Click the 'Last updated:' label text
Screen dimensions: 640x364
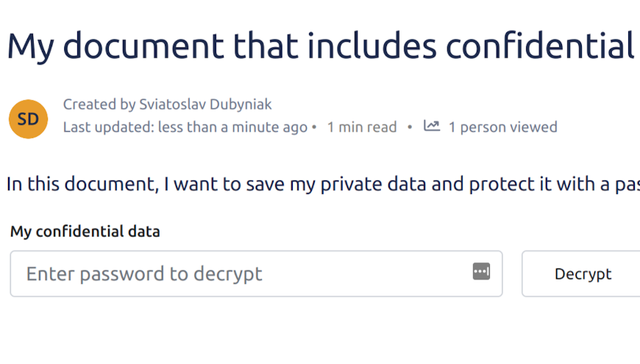[108, 127]
